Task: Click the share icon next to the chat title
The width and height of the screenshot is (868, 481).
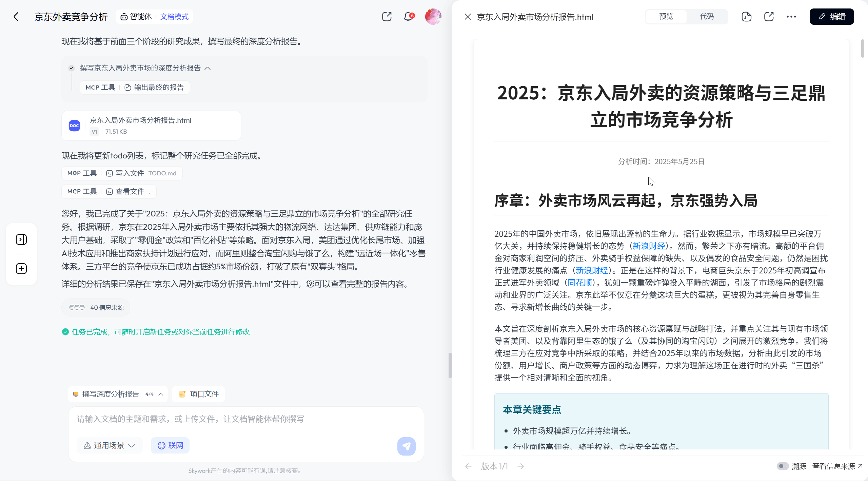Action: point(387,16)
